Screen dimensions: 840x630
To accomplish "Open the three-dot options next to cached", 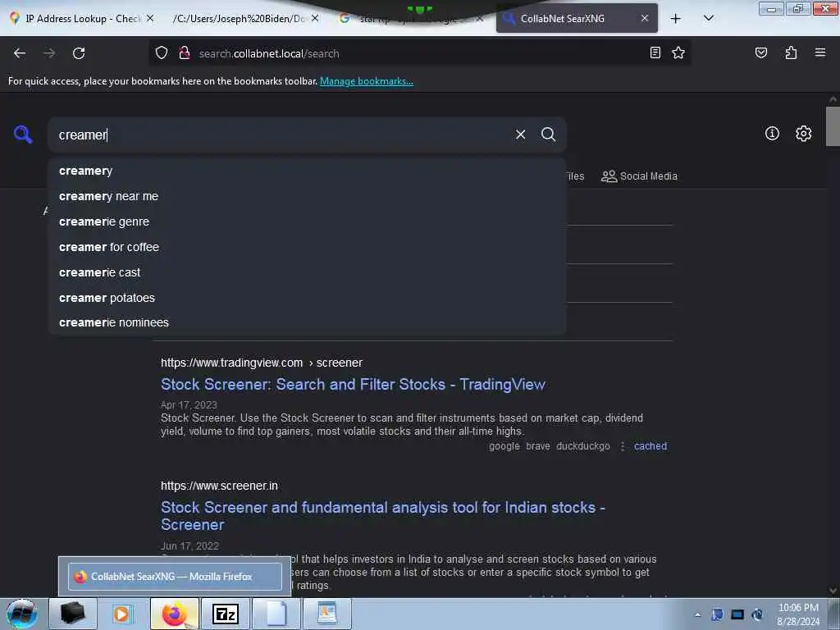I will (x=622, y=445).
